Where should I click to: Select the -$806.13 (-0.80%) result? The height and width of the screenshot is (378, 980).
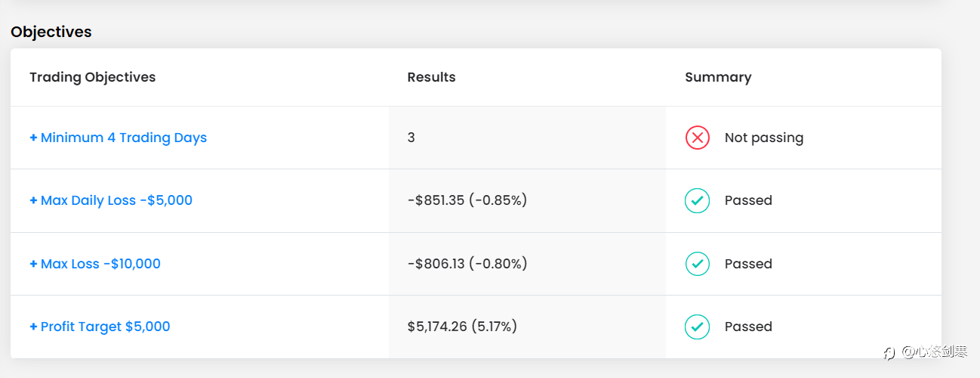coord(467,264)
